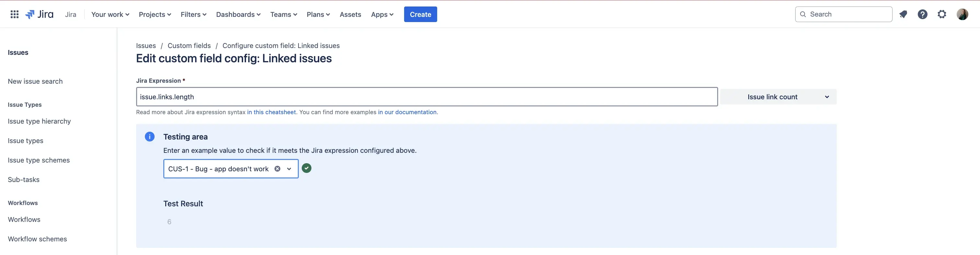This screenshot has width=980, height=255.
Task: Open the Jira expression cheatsheet link
Action: pos(271,112)
